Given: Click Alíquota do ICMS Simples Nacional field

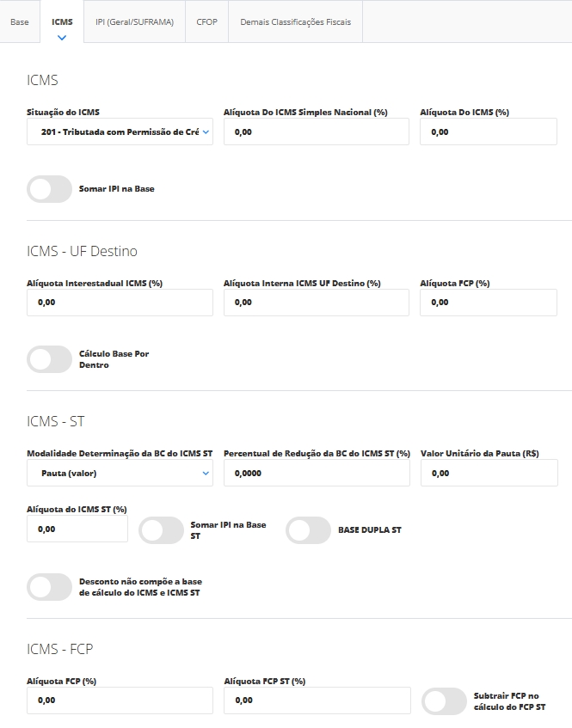Looking at the screenshot, I should tap(316, 132).
